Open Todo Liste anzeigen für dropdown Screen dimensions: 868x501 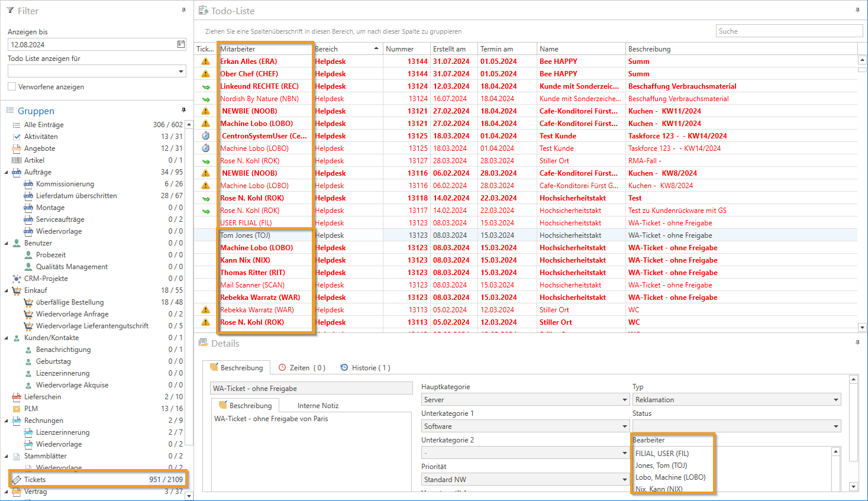[180, 72]
